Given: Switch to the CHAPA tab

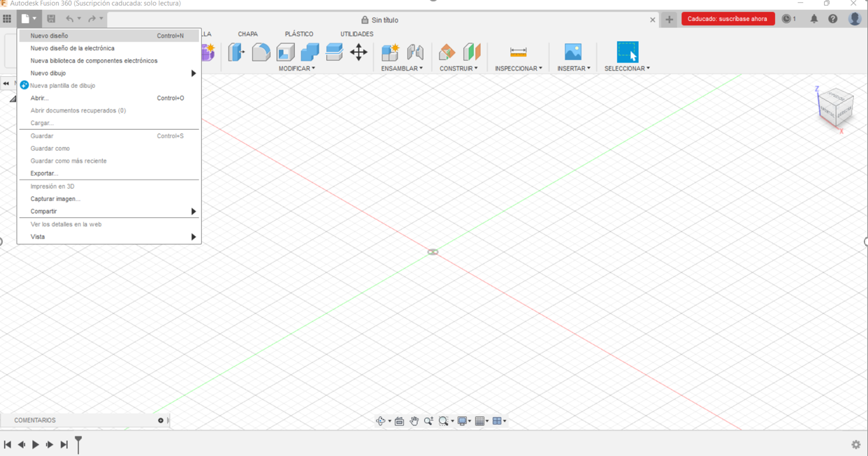Looking at the screenshot, I should click(x=247, y=34).
